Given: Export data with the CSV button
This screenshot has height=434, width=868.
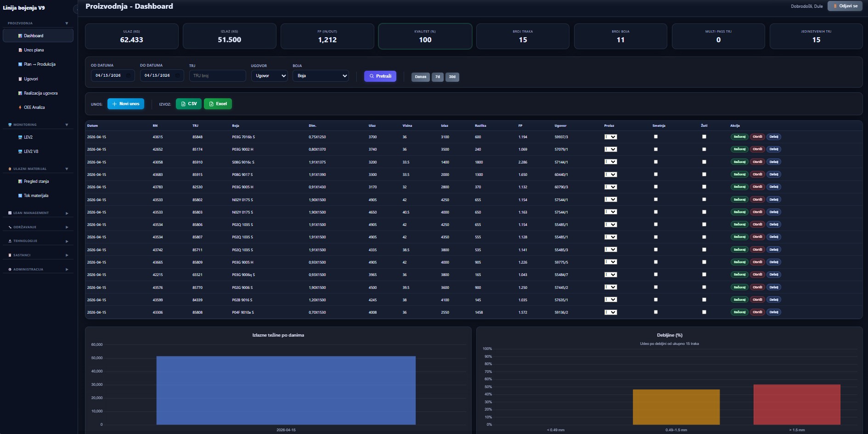Looking at the screenshot, I should coord(189,104).
